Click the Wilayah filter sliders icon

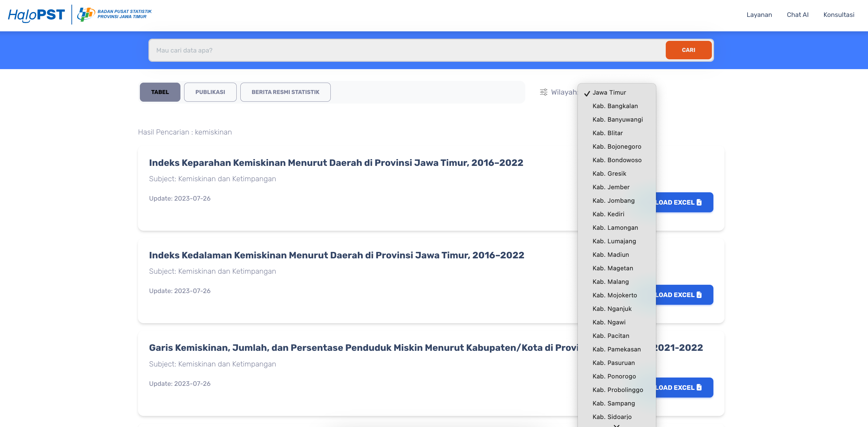coord(543,92)
